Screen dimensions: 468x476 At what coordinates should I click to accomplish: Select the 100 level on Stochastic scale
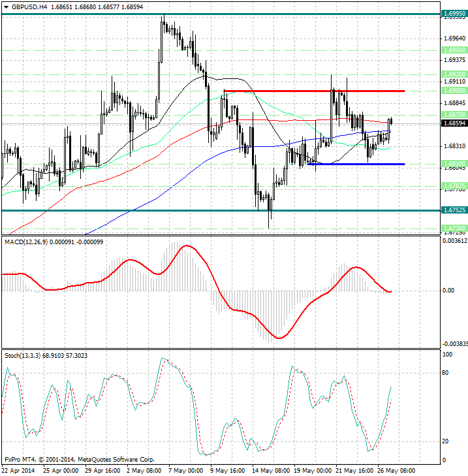[447, 355]
